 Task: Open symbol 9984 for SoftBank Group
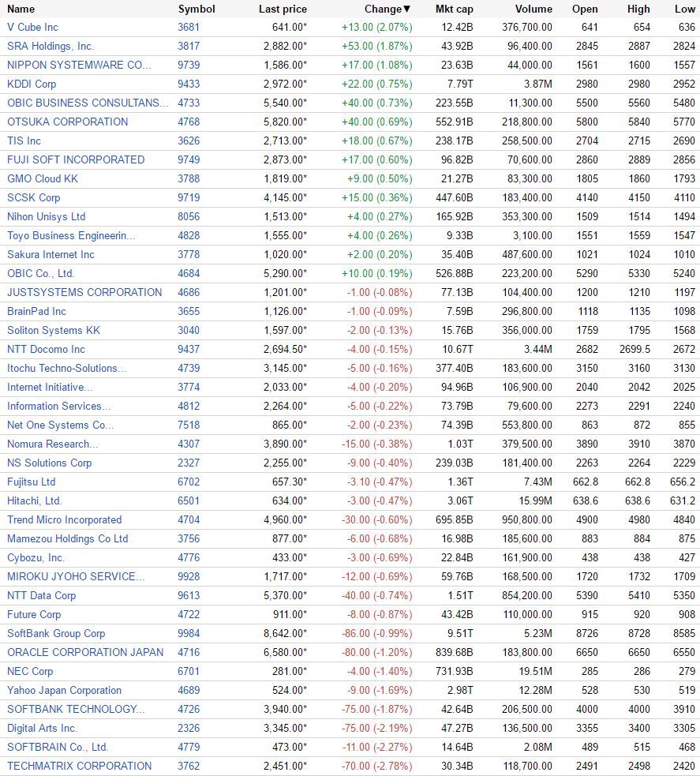(x=189, y=633)
